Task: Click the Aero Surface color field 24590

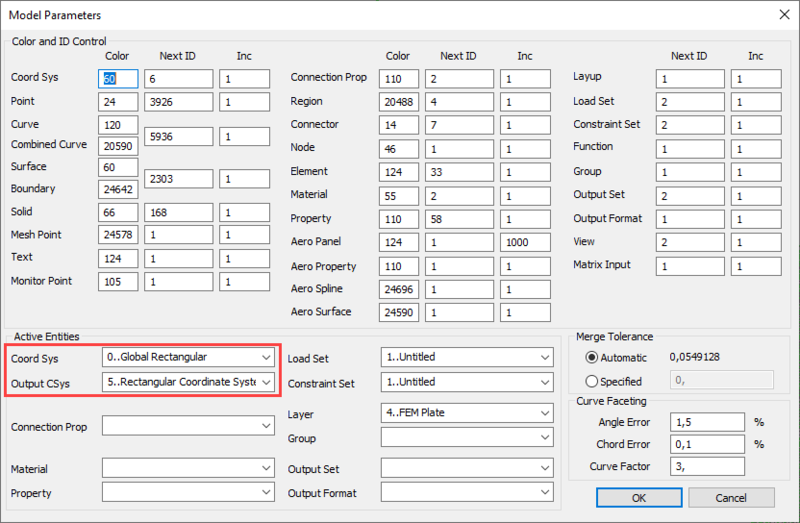Action: [399, 312]
